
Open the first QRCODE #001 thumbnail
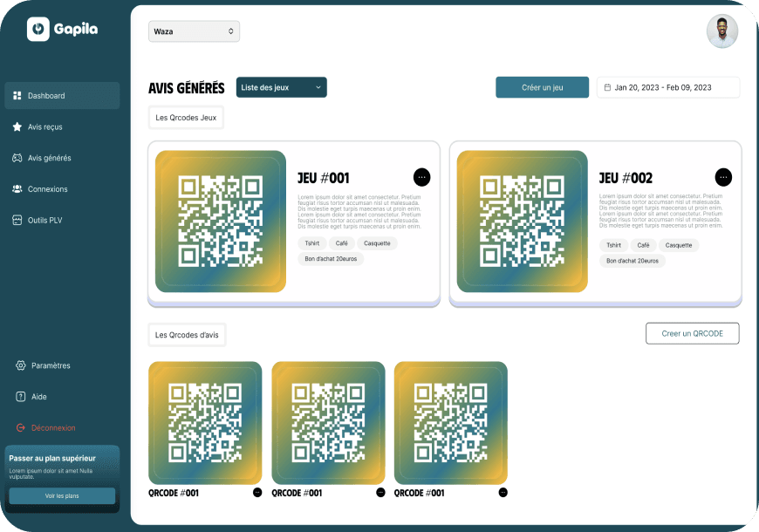[x=205, y=423]
